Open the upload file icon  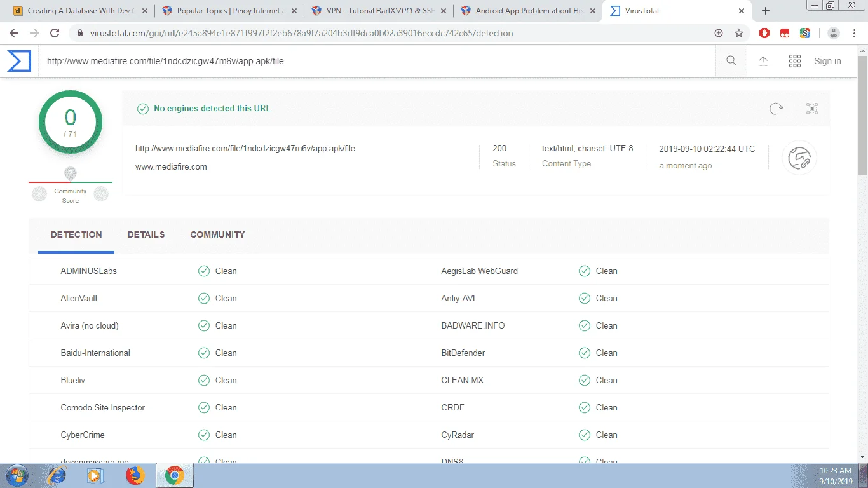[x=763, y=61]
